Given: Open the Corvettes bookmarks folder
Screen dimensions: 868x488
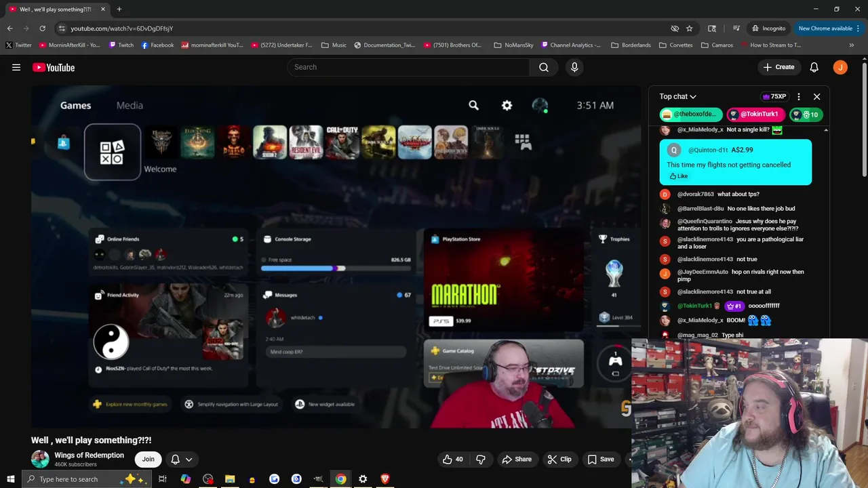Looking at the screenshot, I should 675,45.
